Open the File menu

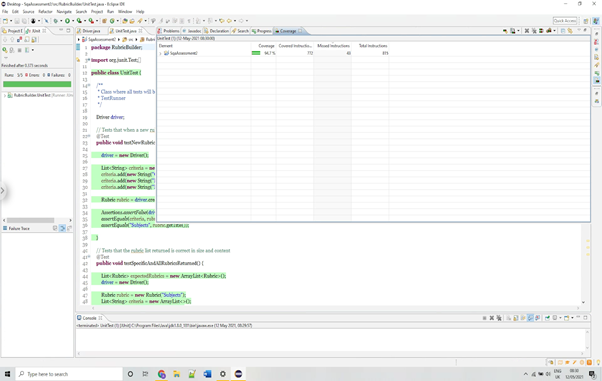pos(5,12)
